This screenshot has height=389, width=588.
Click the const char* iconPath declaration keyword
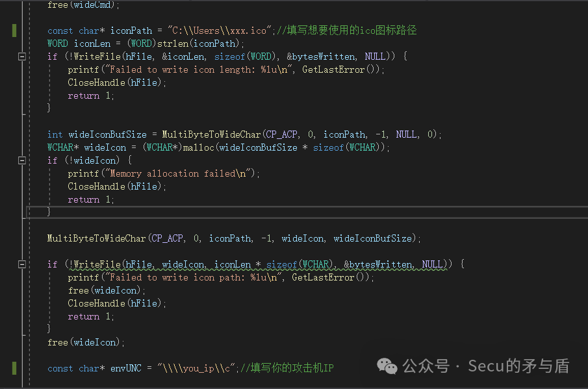click(60, 31)
